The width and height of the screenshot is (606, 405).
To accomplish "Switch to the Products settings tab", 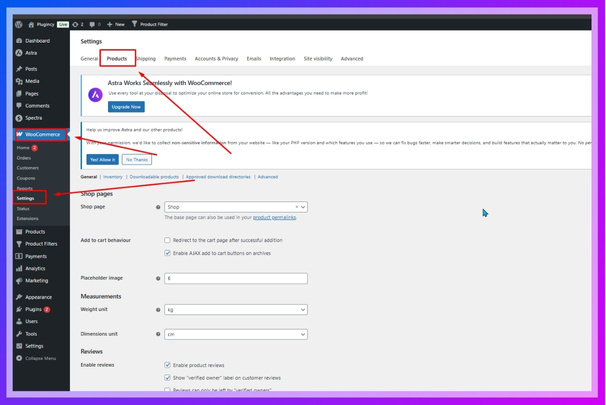I will pos(117,59).
